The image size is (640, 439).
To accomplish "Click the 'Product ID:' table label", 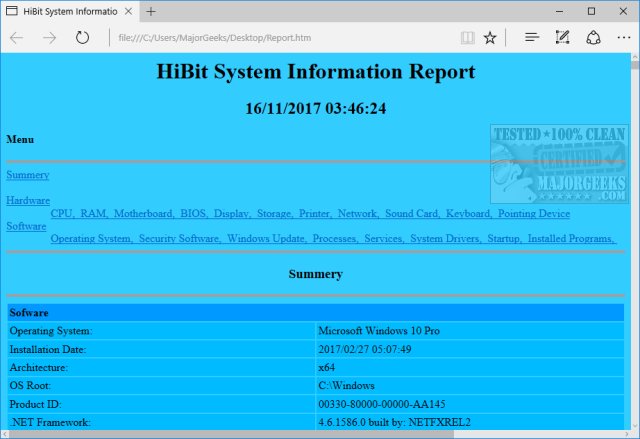I will 35,404.
